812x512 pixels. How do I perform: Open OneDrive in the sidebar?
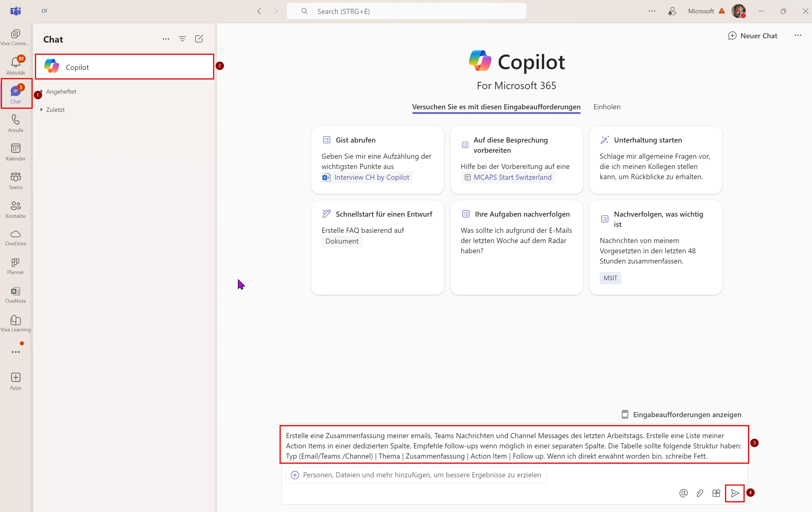coord(16,238)
